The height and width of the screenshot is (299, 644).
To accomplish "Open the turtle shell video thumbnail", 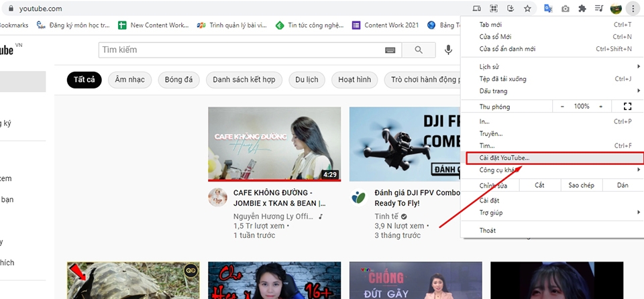I will (133, 280).
